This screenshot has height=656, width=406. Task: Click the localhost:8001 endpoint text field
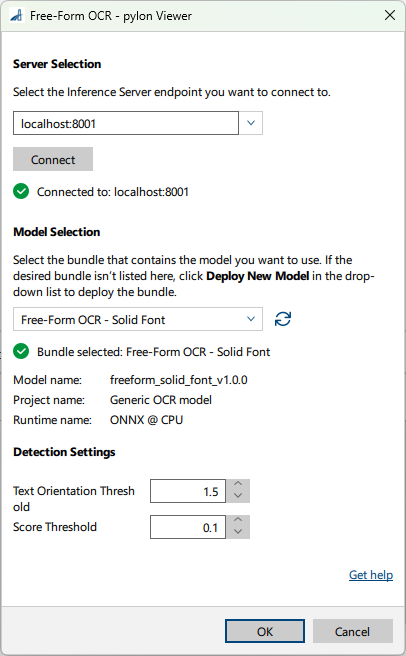tap(126, 123)
